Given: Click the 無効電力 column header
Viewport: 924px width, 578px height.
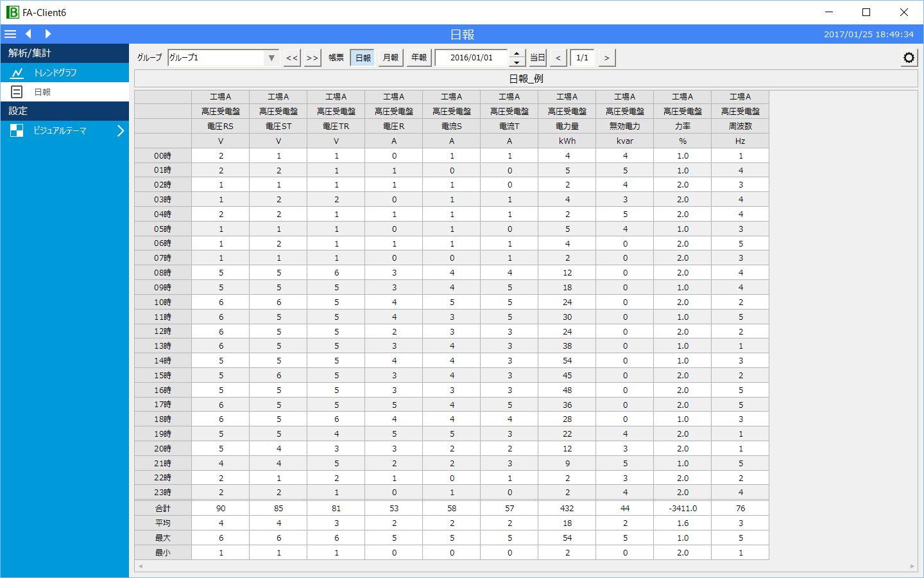Looking at the screenshot, I should point(625,127).
